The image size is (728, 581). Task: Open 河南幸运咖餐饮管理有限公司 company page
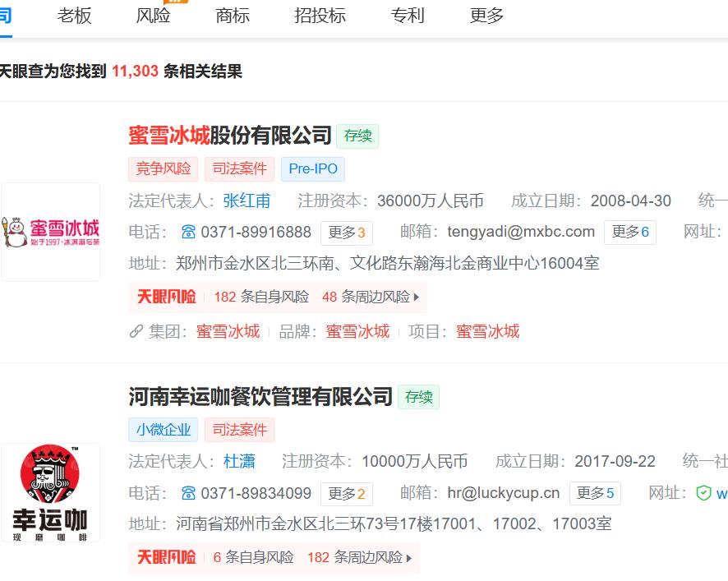coord(260,397)
